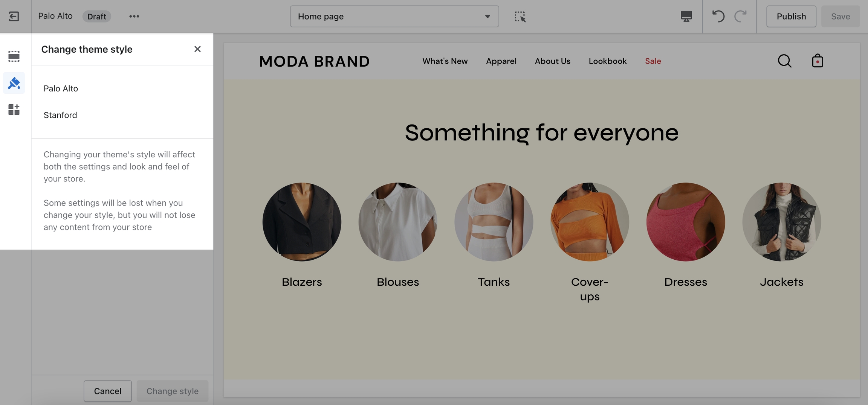Open the three-dot theme actions menu
868x405 pixels.
(x=134, y=16)
